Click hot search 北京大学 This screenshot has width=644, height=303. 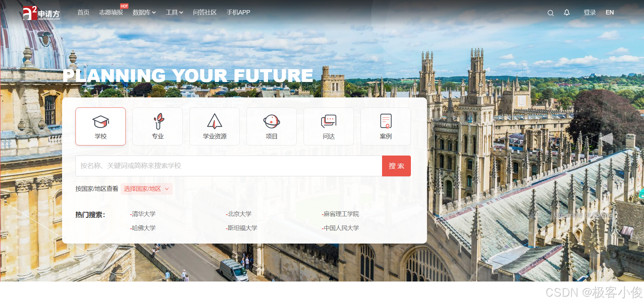tap(239, 214)
